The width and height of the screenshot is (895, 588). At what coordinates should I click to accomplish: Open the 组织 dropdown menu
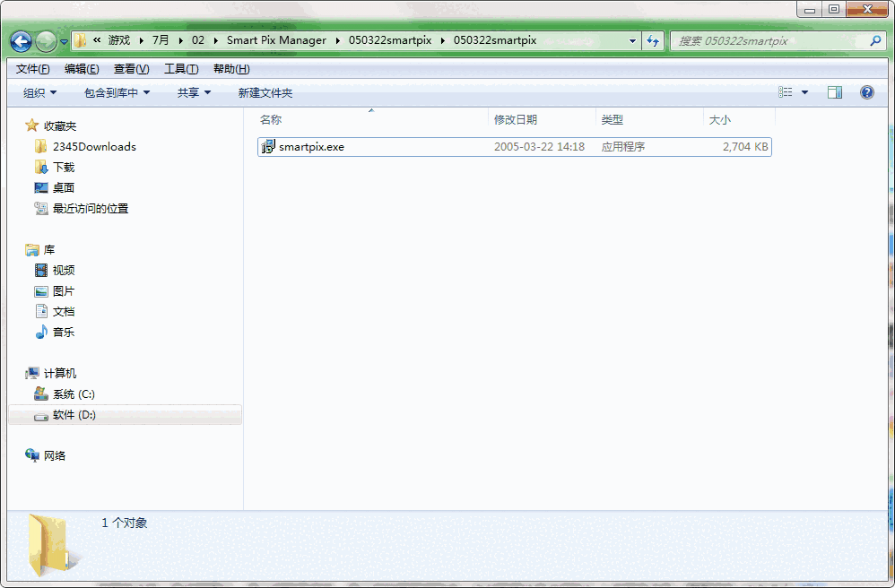pos(38,91)
